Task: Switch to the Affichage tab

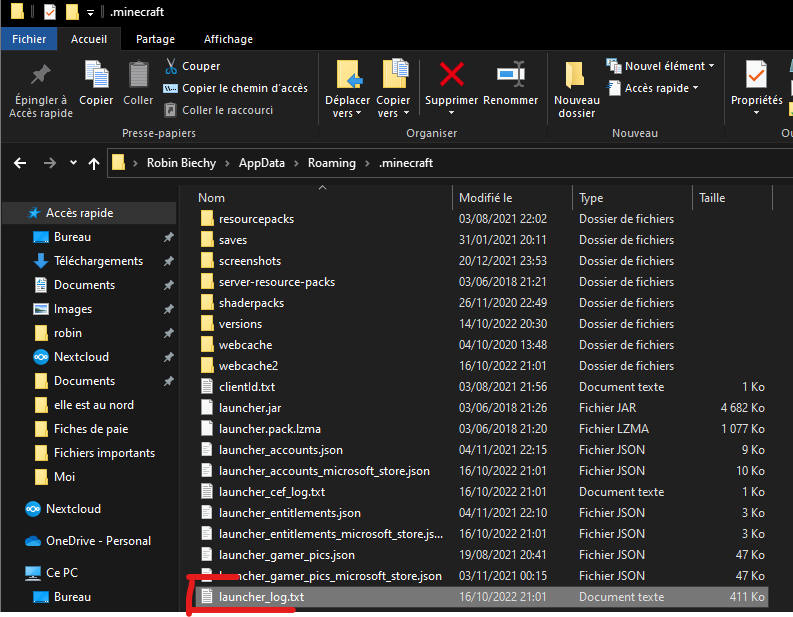Action: click(x=228, y=39)
